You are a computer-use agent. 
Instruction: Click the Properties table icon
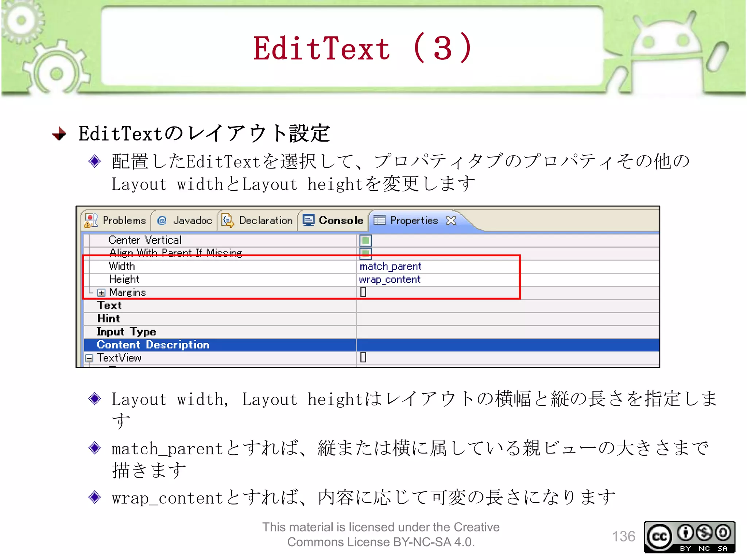pyautogui.click(x=379, y=220)
